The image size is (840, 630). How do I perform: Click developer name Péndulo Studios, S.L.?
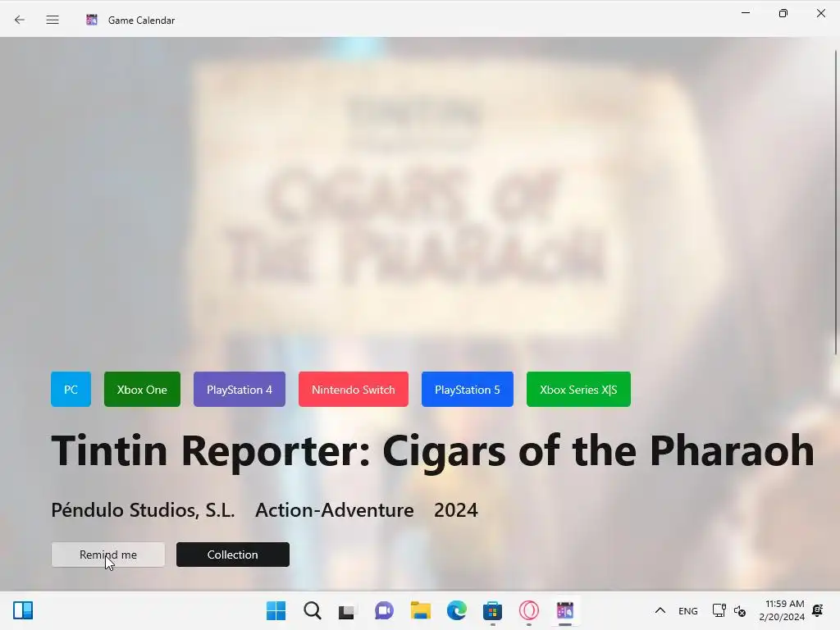(143, 510)
